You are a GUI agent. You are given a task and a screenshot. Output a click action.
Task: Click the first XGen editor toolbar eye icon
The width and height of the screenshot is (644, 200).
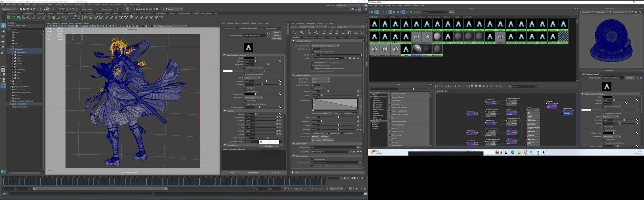point(294,32)
